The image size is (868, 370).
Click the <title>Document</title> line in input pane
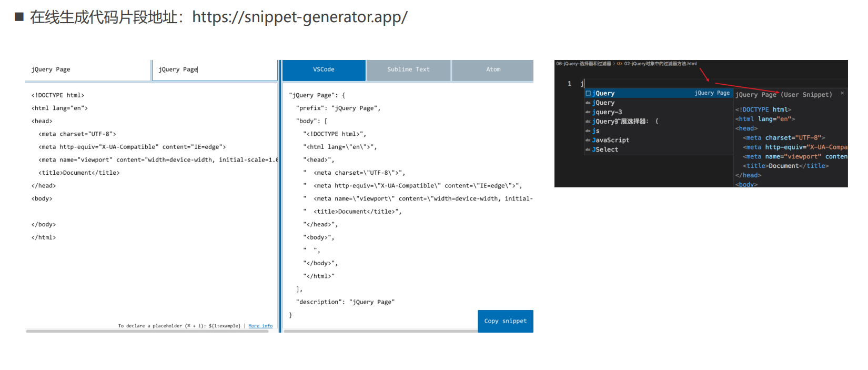click(x=79, y=173)
